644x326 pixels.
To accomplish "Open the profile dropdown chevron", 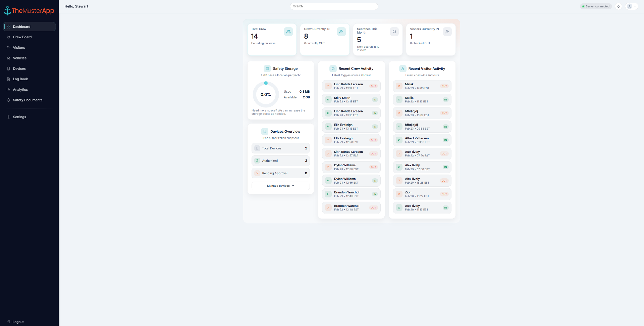I will 635,6.
